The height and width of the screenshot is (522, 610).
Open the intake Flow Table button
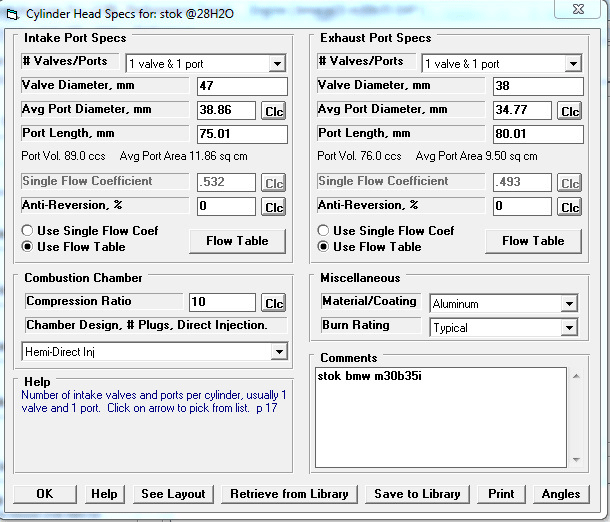point(237,241)
